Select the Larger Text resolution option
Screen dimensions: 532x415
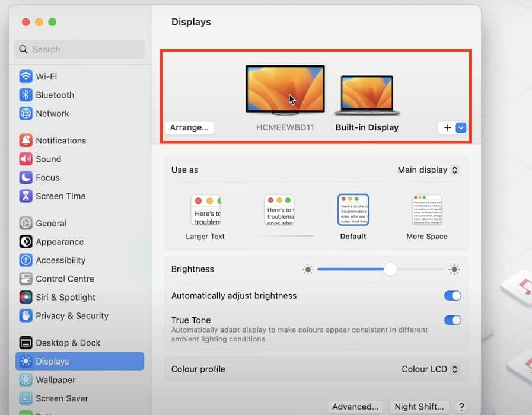pyautogui.click(x=205, y=210)
